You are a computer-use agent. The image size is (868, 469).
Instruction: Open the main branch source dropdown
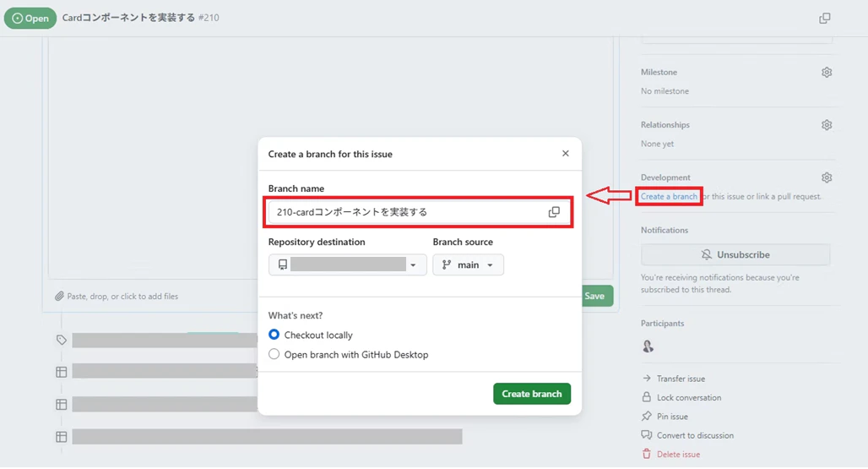coord(469,264)
